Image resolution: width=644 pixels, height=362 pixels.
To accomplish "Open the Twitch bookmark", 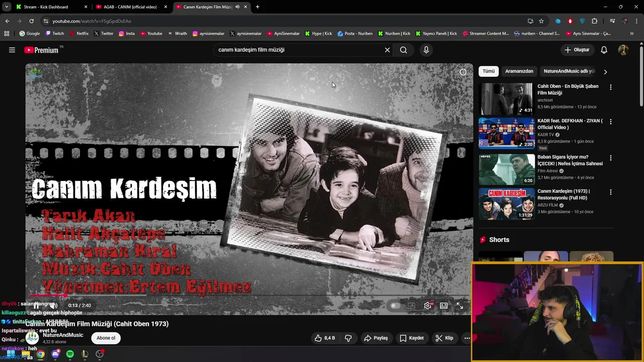I will (x=55, y=34).
